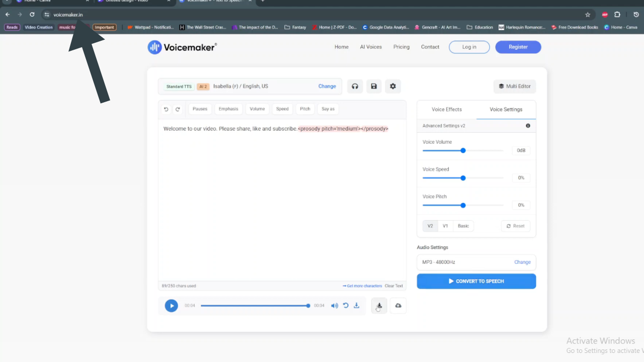This screenshot has height=362, width=644.
Task: Click Convert to Speech
Action: point(476,281)
